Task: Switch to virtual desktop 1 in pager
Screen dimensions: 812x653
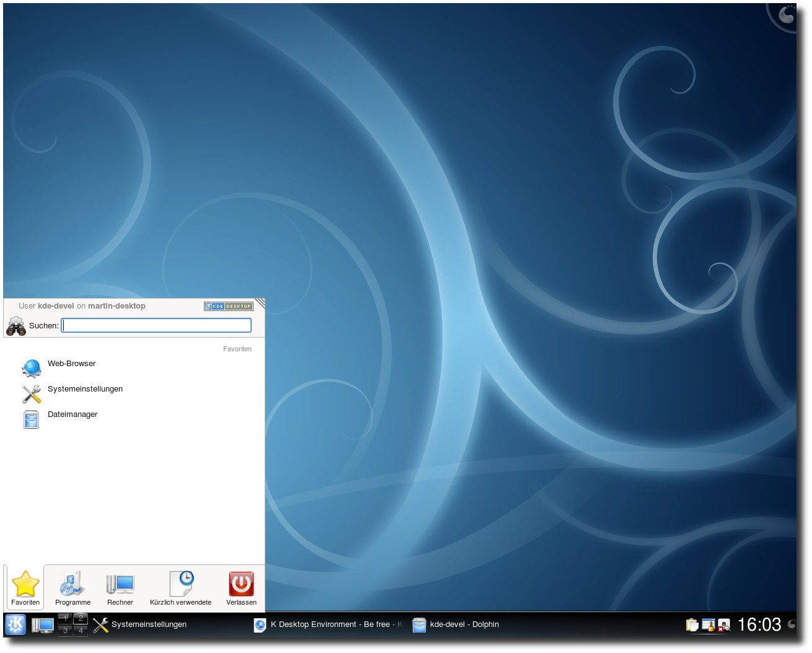Action: [65, 618]
